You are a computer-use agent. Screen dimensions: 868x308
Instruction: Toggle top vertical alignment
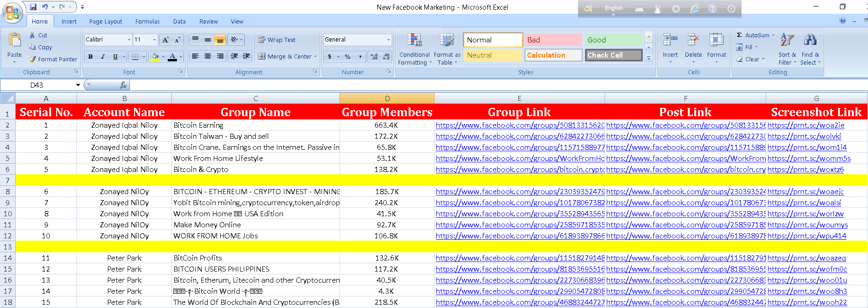(x=195, y=40)
